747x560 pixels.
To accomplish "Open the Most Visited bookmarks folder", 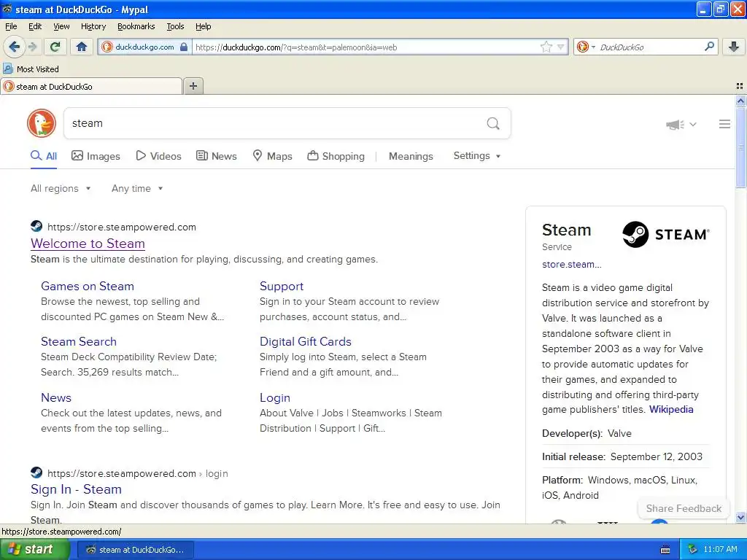I will pos(31,69).
